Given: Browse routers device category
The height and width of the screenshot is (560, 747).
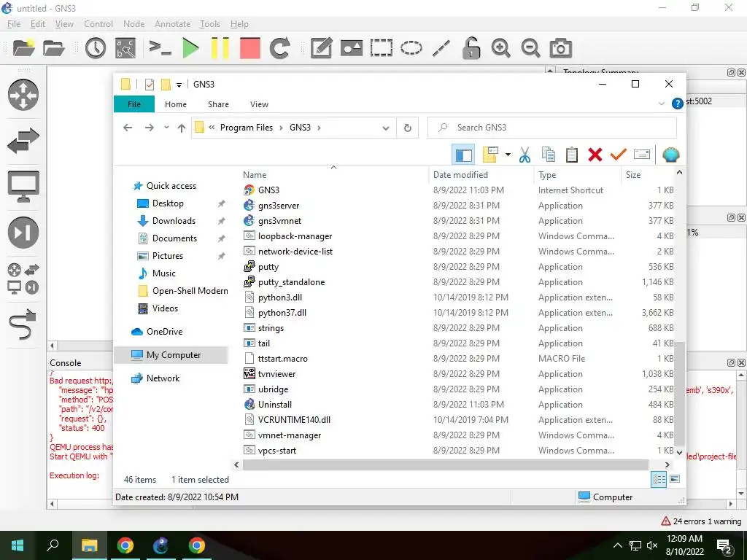Looking at the screenshot, I should 23,95.
